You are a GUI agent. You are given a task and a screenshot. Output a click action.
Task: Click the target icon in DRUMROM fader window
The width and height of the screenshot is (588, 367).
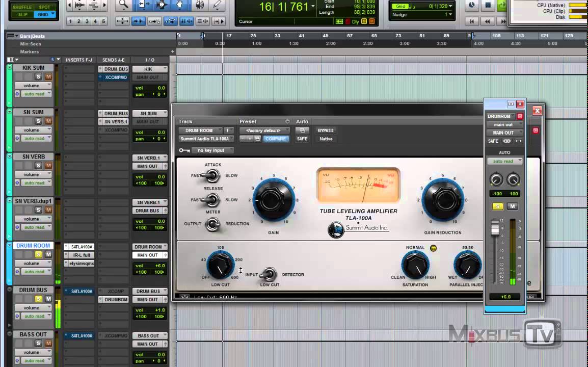tap(520, 116)
